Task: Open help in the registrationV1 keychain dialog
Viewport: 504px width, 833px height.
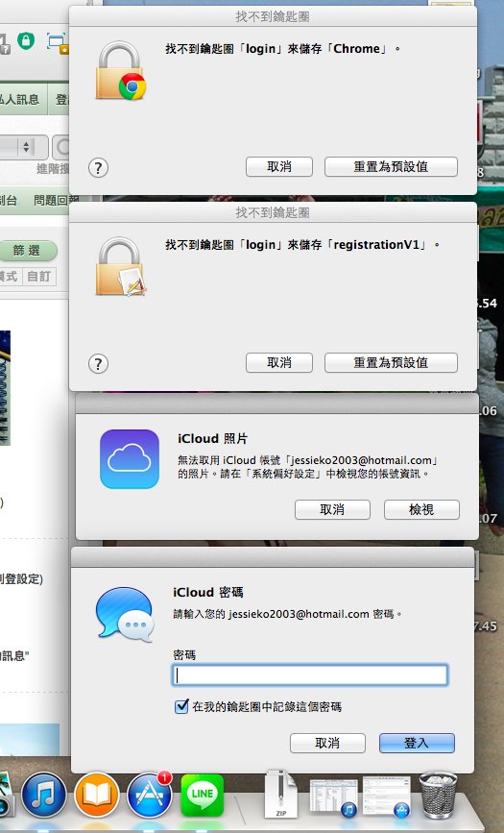Action: [x=98, y=364]
